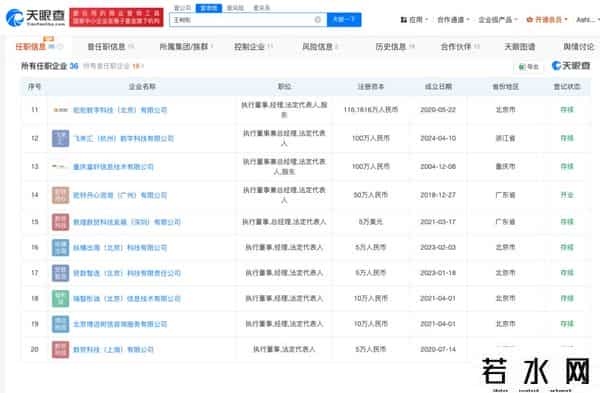
Task: Open the blue company logo in row 16
Action: 60,248
